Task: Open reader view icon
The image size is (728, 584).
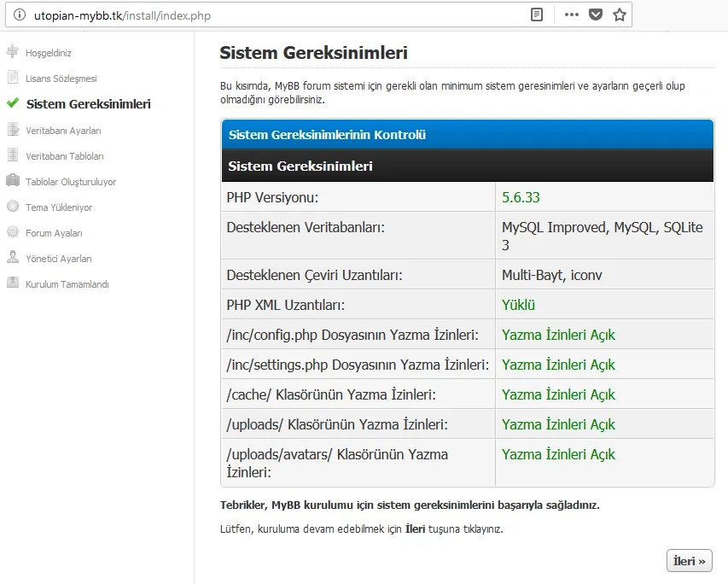Action: (x=536, y=15)
